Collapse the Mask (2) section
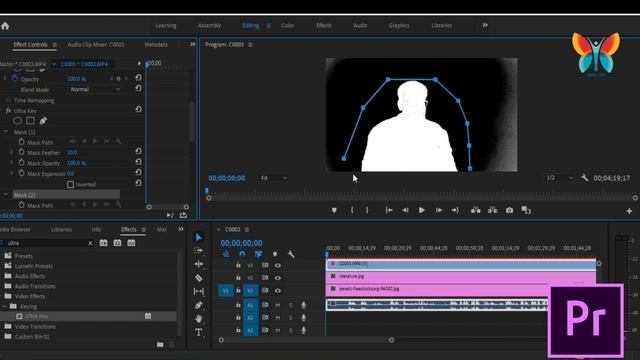Image resolution: width=640 pixels, height=360 pixels. click(6, 195)
